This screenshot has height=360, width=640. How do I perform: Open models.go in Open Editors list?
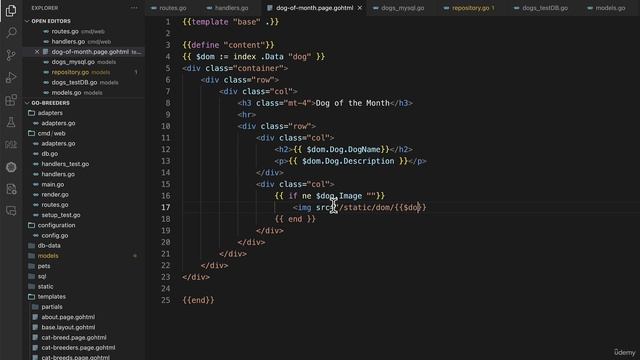pyautogui.click(x=66, y=93)
